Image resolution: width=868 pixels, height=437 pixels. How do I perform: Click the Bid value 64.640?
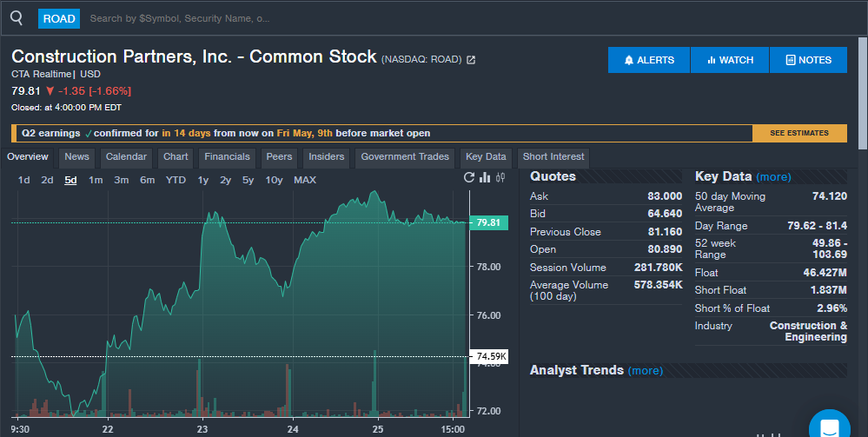coord(665,214)
